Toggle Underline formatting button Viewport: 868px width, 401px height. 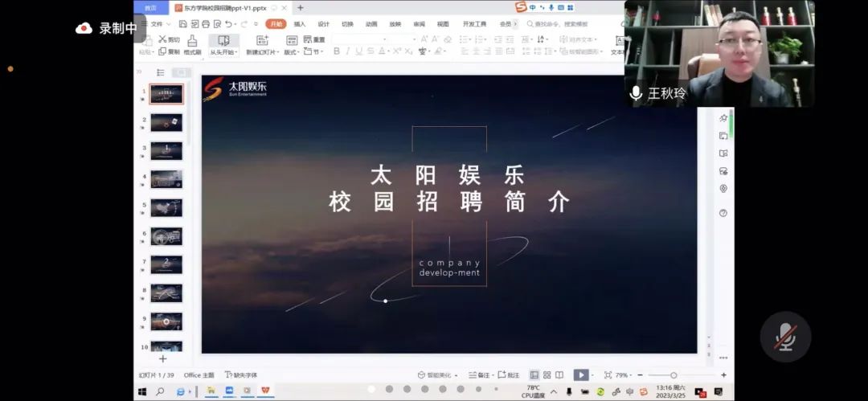click(x=358, y=51)
